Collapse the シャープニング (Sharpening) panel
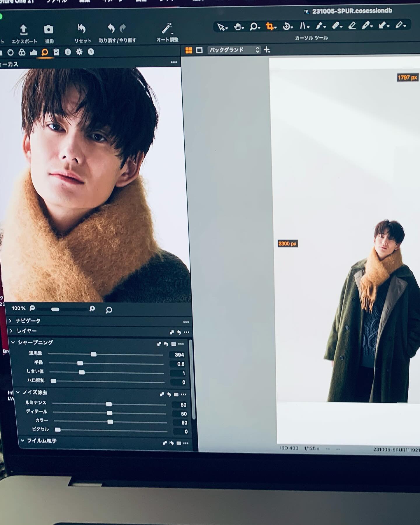The height and width of the screenshot is (525, 420). pos(13,342)
